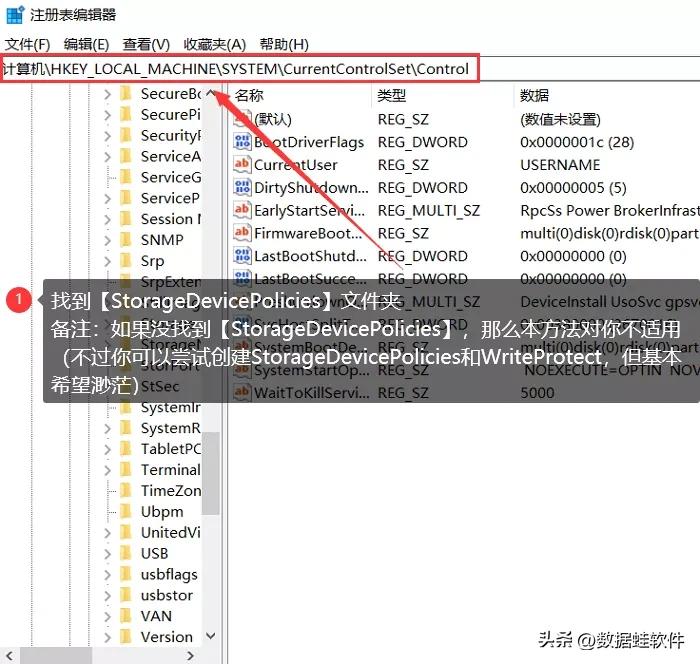Image resolution: width=700 pixels, height=664 pixels.
Task: Open the 查看(V) menu
Action: (x=146, y=44)
